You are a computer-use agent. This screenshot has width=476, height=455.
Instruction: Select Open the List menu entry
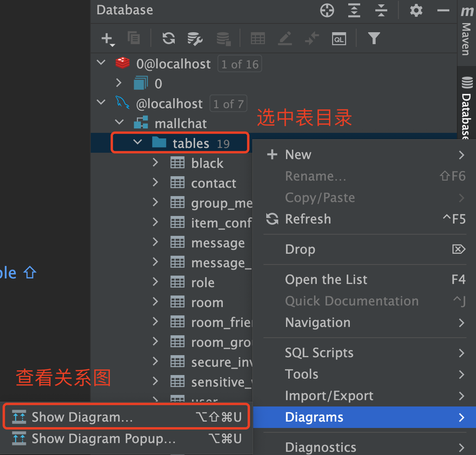point(365,279)
